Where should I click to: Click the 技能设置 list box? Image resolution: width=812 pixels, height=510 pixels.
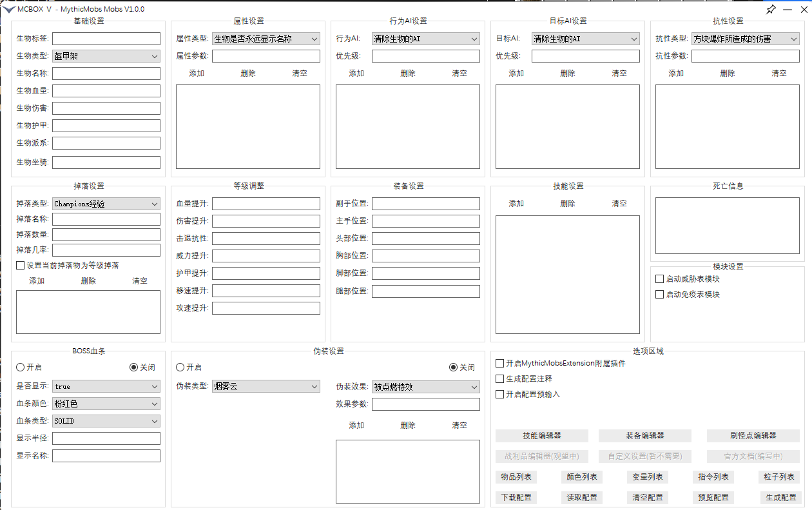(x=568, y=275)
